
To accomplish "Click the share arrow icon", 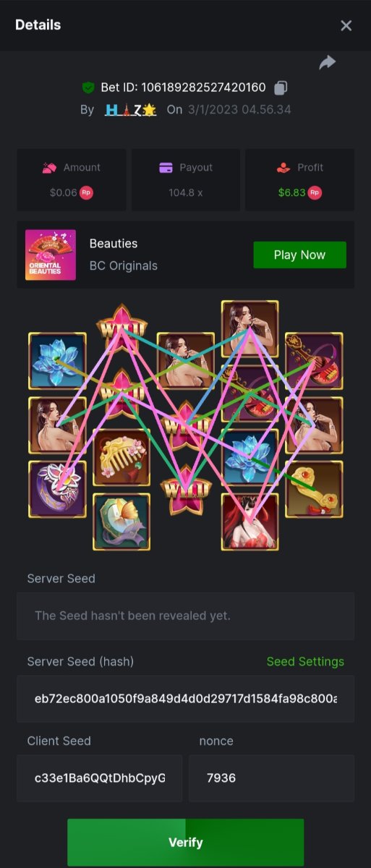I will coord(328,63).
